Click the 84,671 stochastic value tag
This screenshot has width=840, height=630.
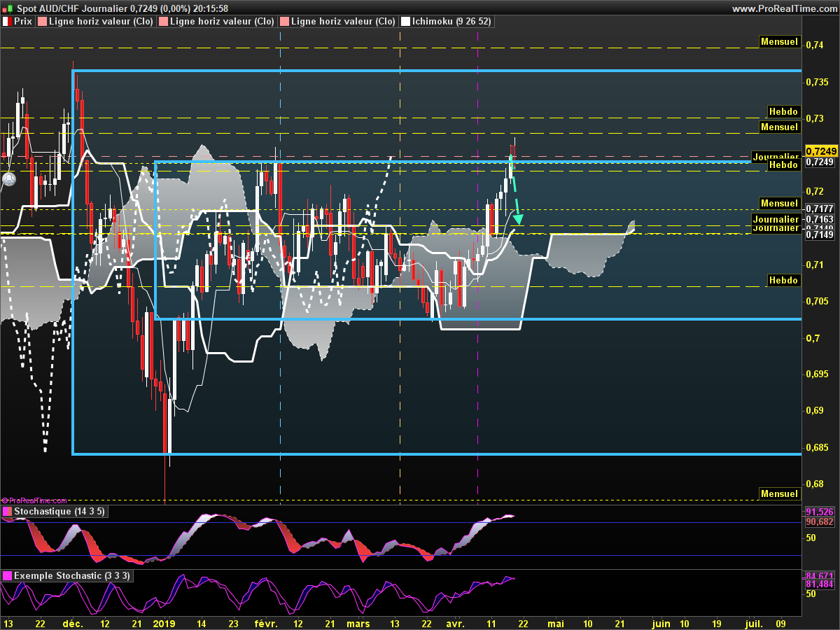click(820, 575)
